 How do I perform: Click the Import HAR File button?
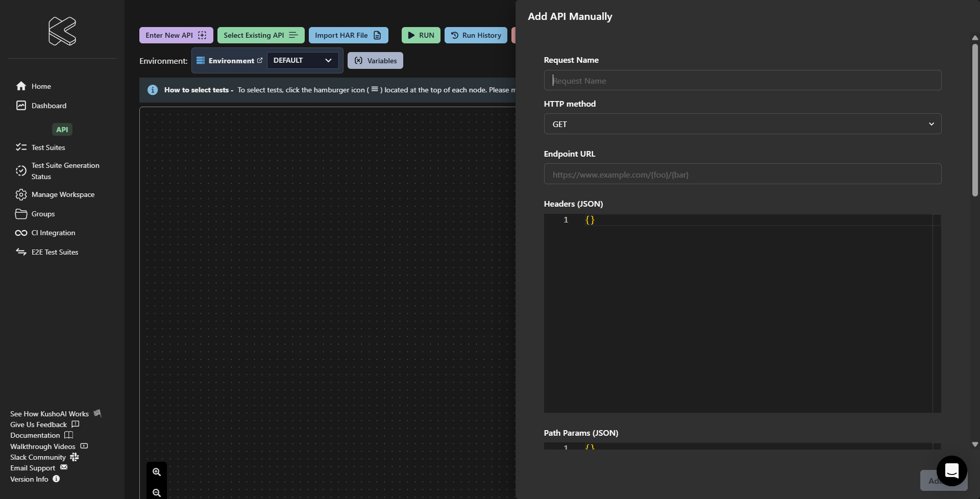click(x=348, y=35)
